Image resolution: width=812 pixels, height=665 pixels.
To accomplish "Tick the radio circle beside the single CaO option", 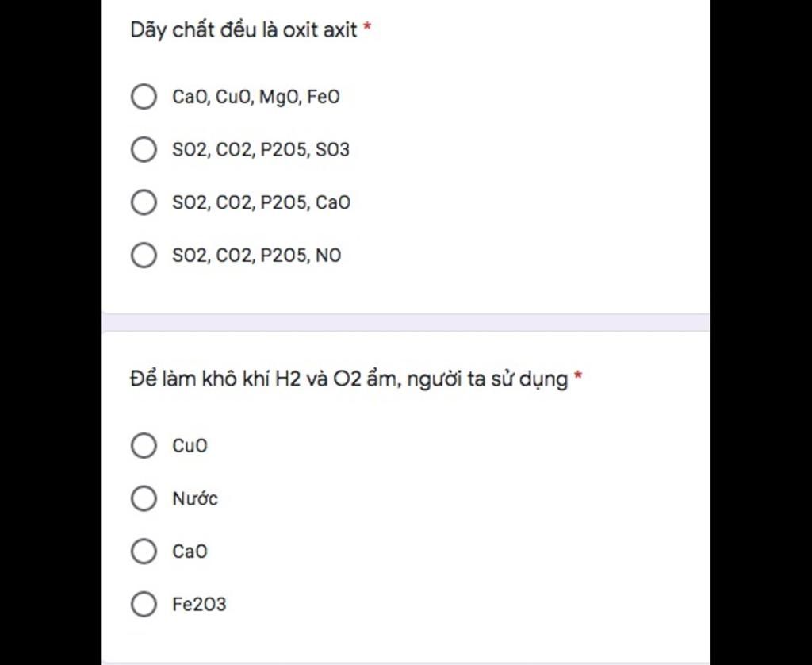I will point(144,551).
